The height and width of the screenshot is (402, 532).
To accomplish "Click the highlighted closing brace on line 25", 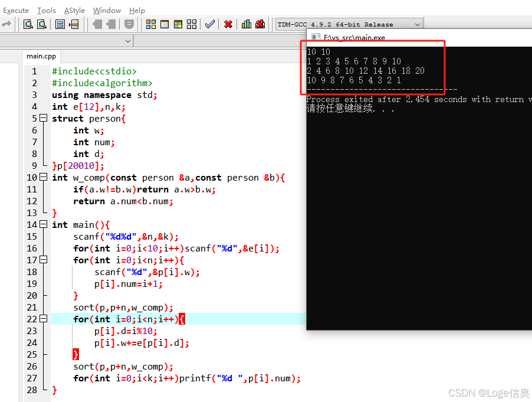I will 75,354.
